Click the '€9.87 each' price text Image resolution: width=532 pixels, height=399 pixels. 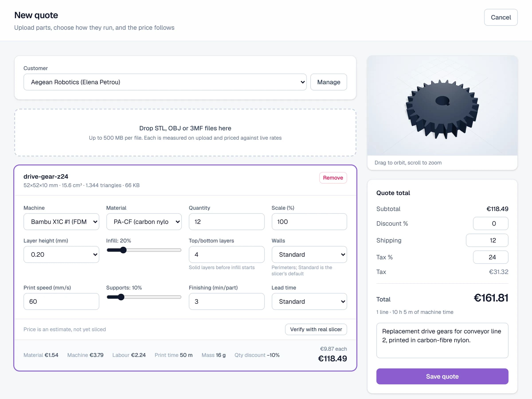tap(333, 349)
